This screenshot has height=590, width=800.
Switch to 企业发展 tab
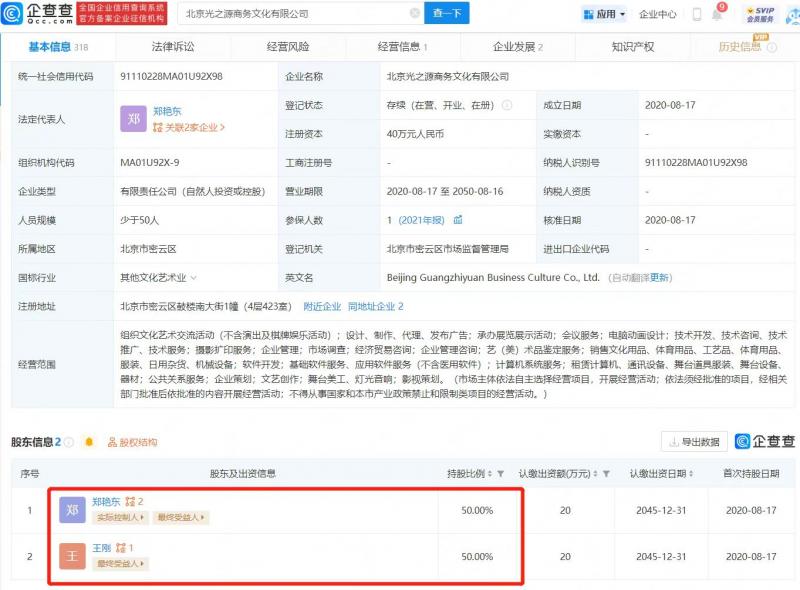click(517, 47)
